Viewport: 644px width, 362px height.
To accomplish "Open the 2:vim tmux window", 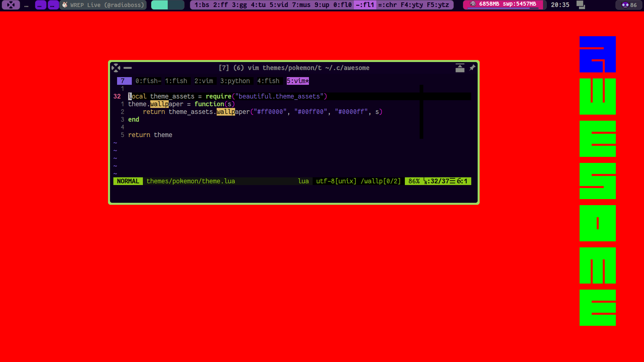I will [204, 81].
